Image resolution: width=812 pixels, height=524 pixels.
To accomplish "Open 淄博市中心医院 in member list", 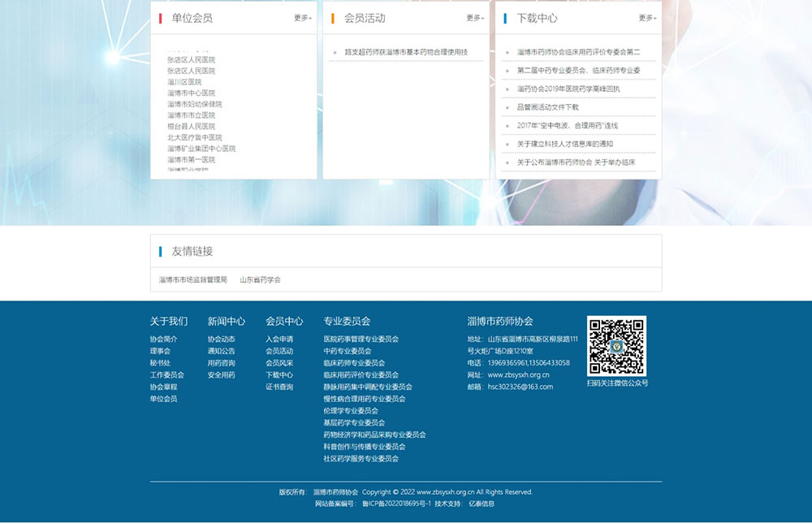I will click(x=192, y=93).
